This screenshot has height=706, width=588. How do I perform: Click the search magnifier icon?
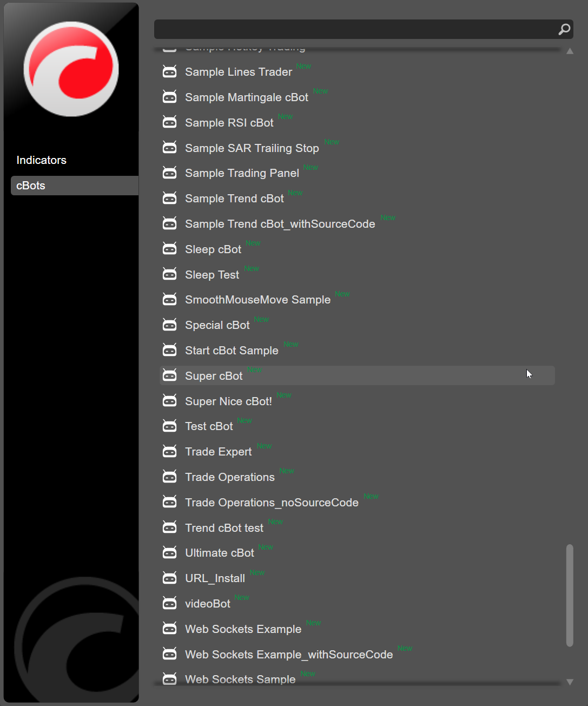pyautogui.click(x=564, y=30)
